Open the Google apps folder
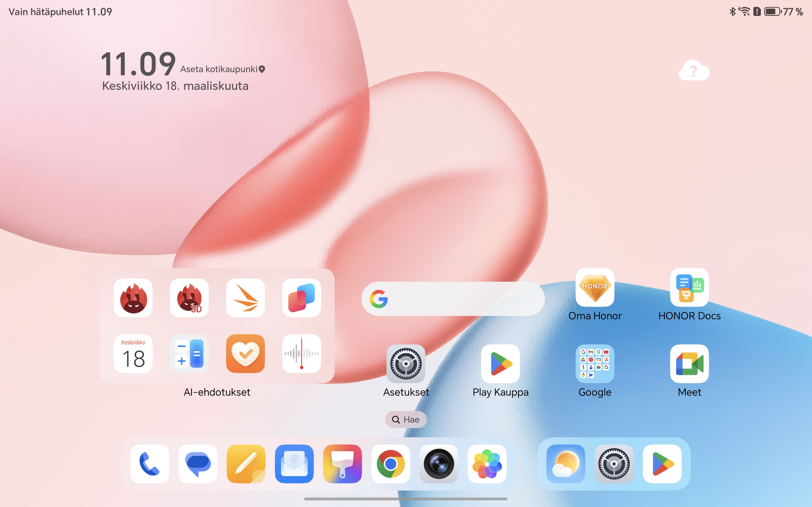Screen dimensions: 812x507 [595, 364]
